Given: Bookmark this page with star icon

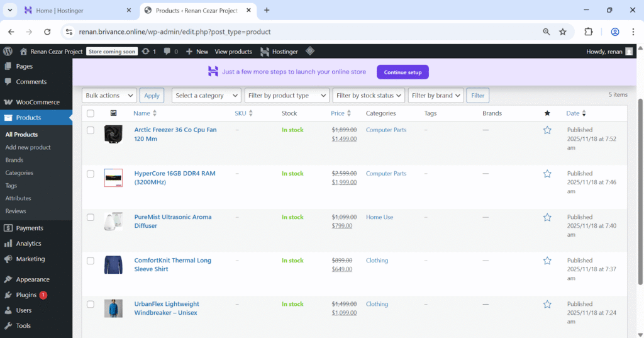Looking at the screenshot, I should [563, 31].
